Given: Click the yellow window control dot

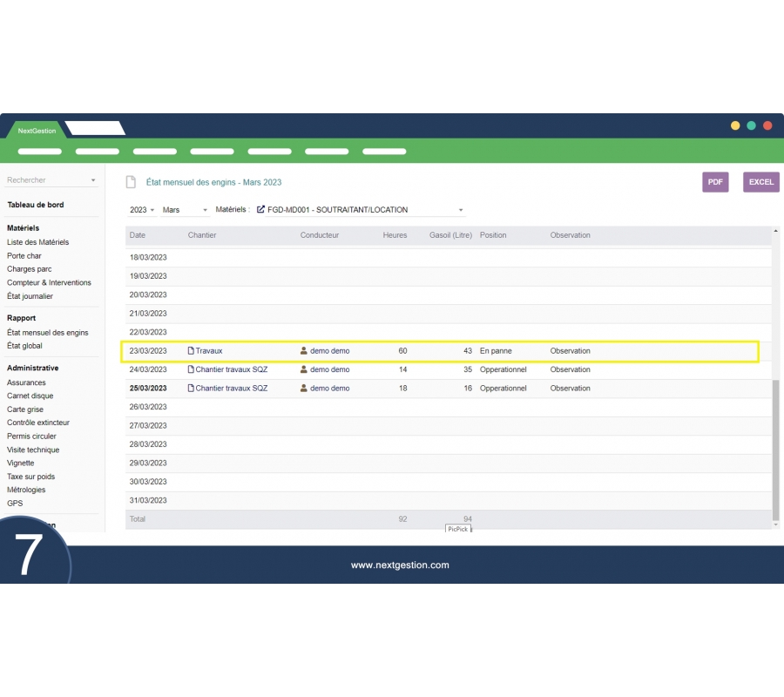Looking at the screenshot, I should (735, 125).
